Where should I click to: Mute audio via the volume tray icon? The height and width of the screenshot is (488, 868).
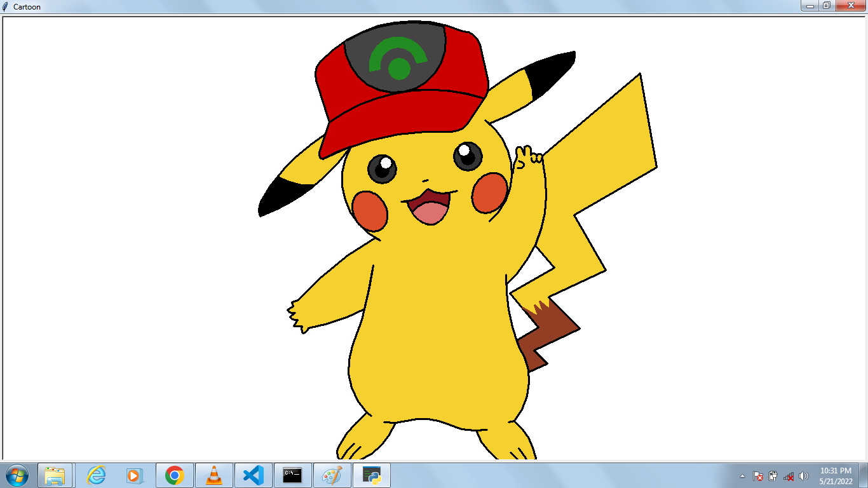click(803, 476)
